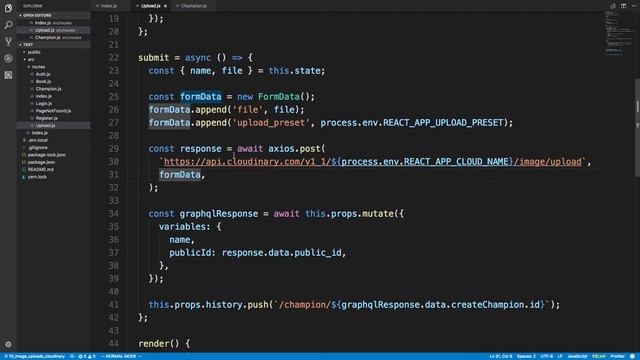The width and height of the screenshot is (640, 360).
Task: Close the Upload.js tab with its x
Action: coord(165,6)
